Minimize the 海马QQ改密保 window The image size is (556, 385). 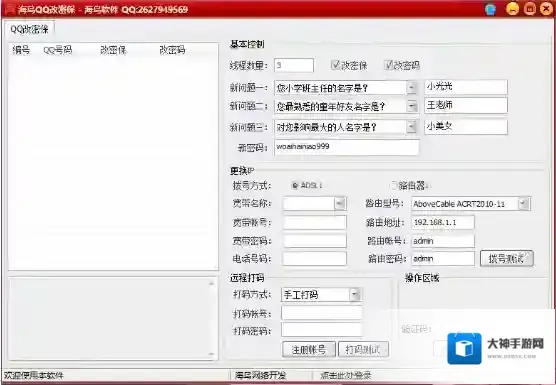point(512,9)
